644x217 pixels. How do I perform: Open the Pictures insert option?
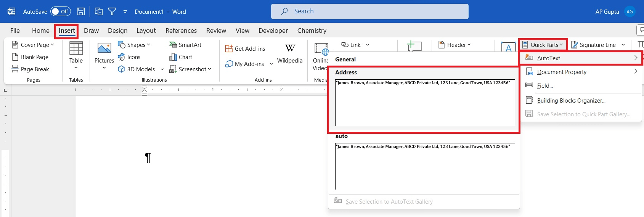coord(104,55)
